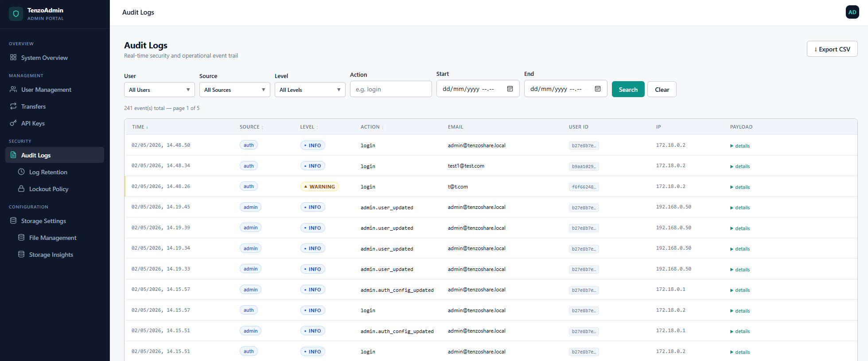868x361 pixels.
Task: Export audit logs as CSV
Action: pyautogui.click(x=832, y=49)
